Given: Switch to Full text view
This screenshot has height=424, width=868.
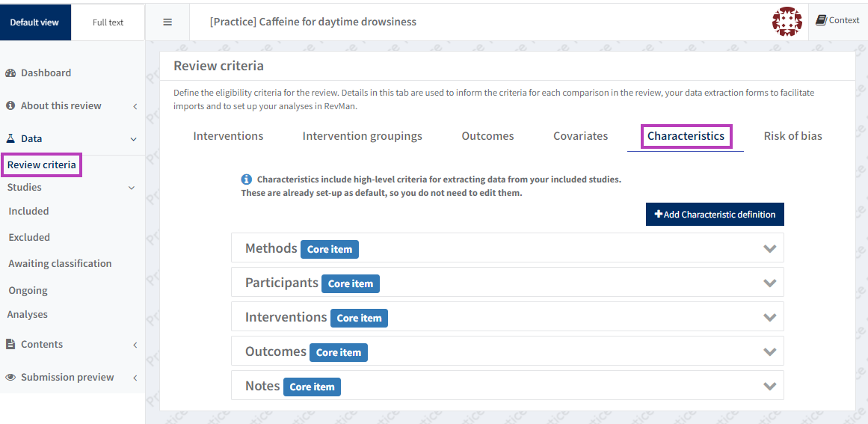Looking at the screenshot, I should (x=108, y=22).
